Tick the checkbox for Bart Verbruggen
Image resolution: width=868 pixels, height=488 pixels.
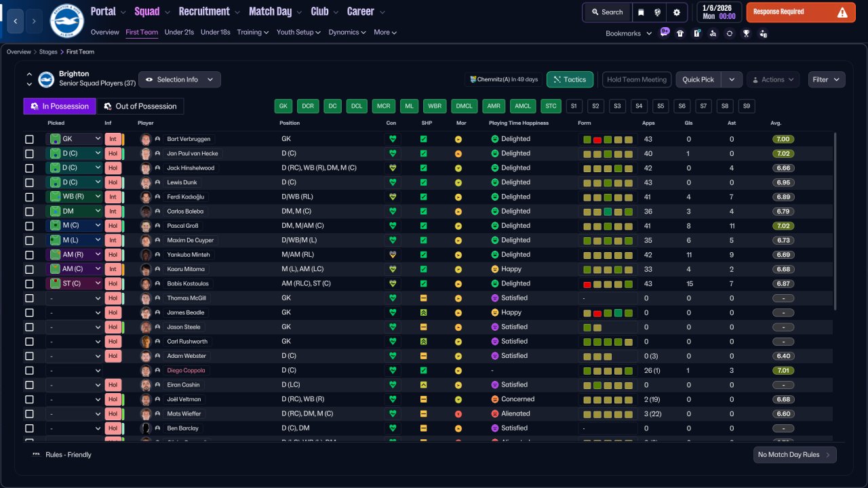29,139
